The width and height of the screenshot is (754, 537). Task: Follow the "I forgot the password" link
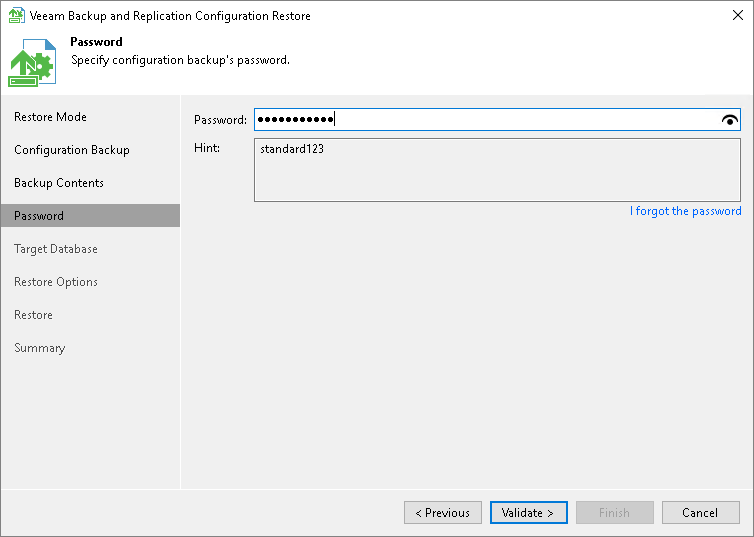pyautogui.click(x=685, y=211)
